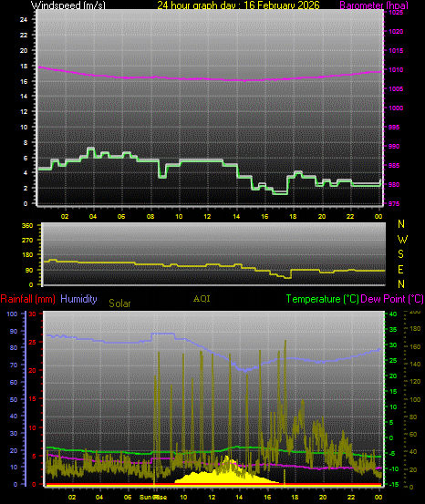
Task: Click the 270 degree wind direction label
Action: (27, 240)
